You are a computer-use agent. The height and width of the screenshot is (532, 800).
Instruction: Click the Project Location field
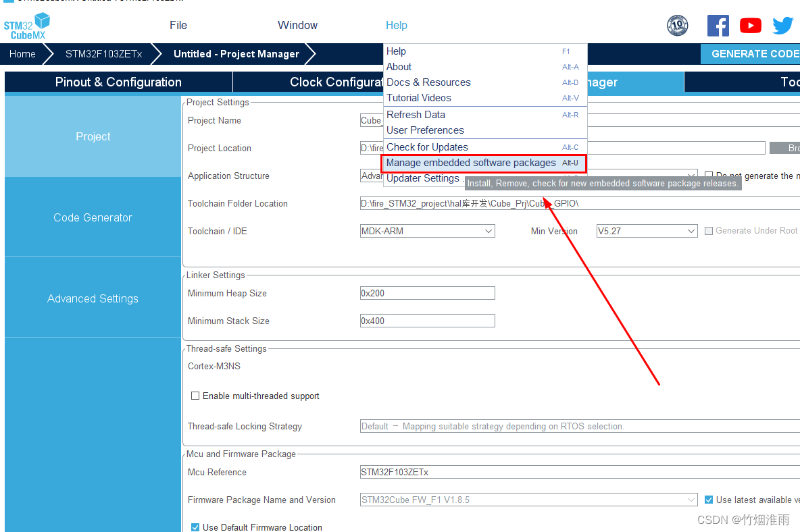676,148
